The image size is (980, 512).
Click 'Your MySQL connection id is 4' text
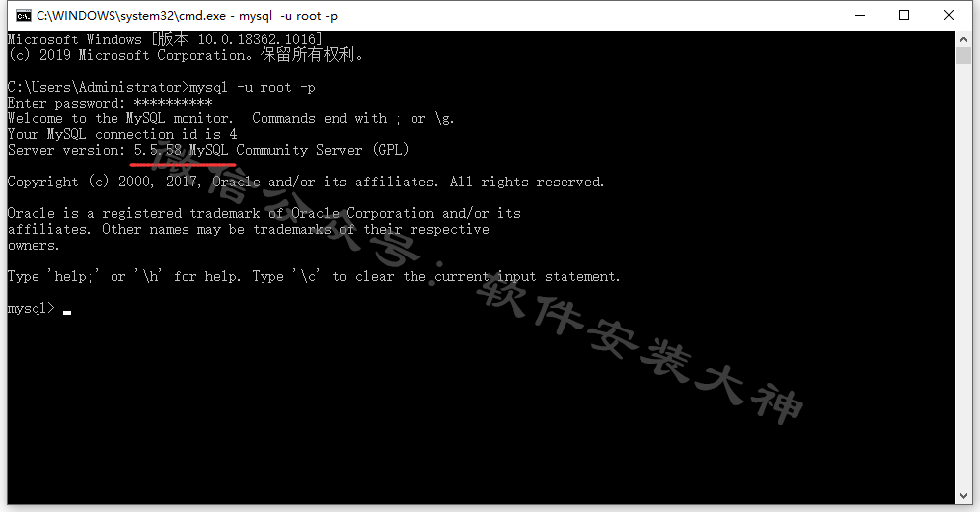(122, 134)
